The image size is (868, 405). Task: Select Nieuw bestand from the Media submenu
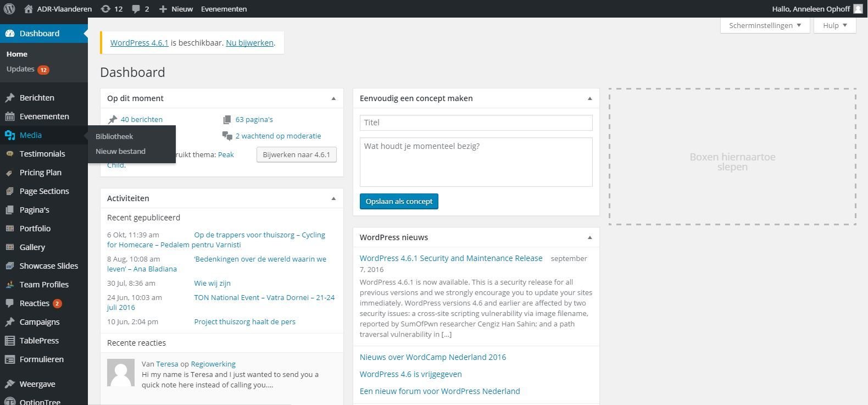pyautogui.click(x=120, y=151)
